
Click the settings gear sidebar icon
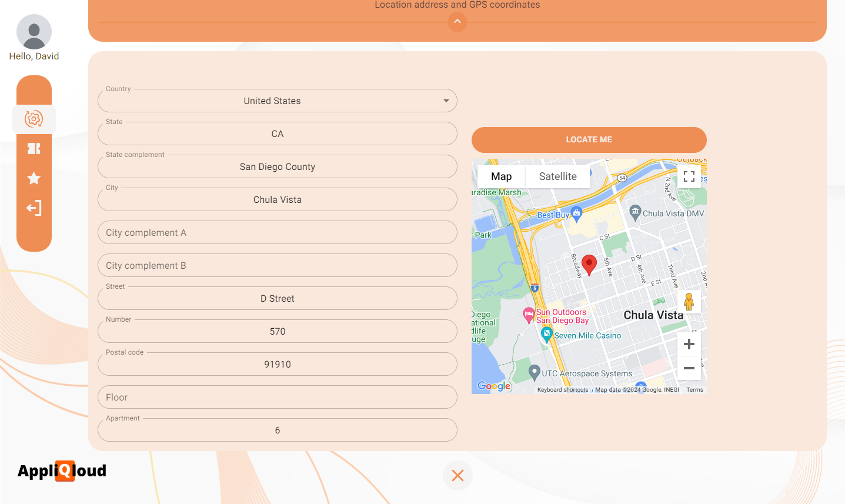(34, 119)
